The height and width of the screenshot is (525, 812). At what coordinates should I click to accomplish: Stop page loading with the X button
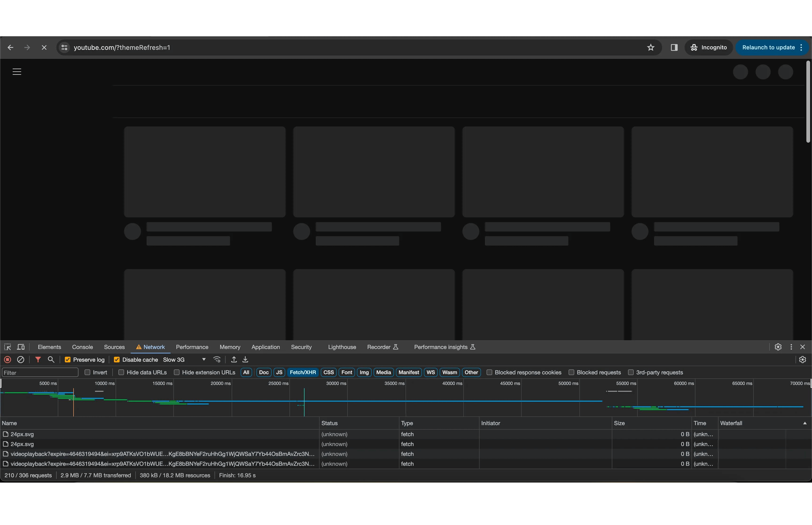coord(44,48)
